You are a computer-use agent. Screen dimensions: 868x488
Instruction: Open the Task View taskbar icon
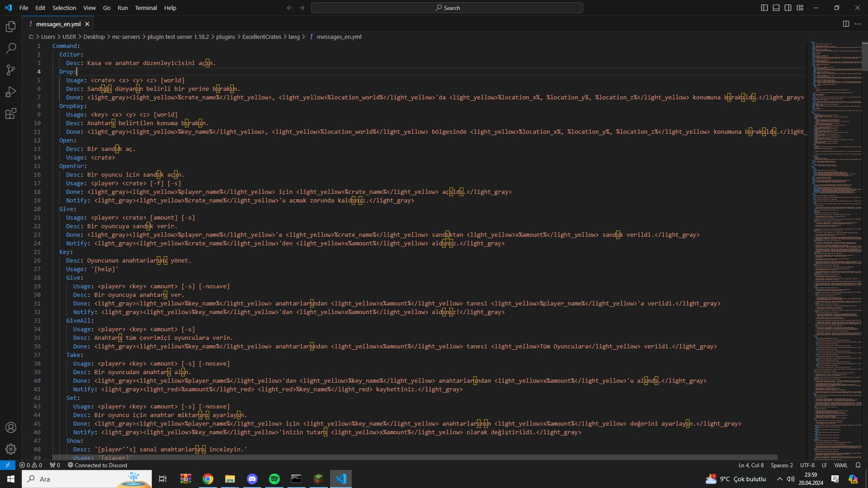[163, 479]
